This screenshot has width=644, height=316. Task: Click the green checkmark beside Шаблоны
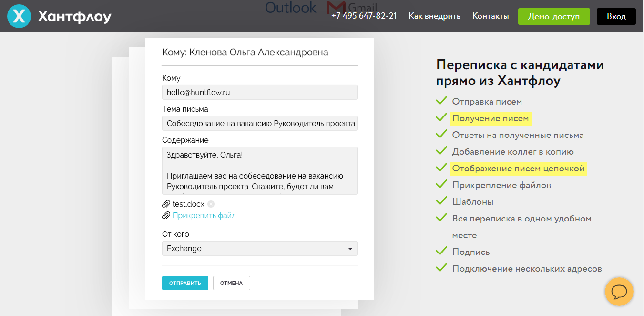[x=441, y=201]
